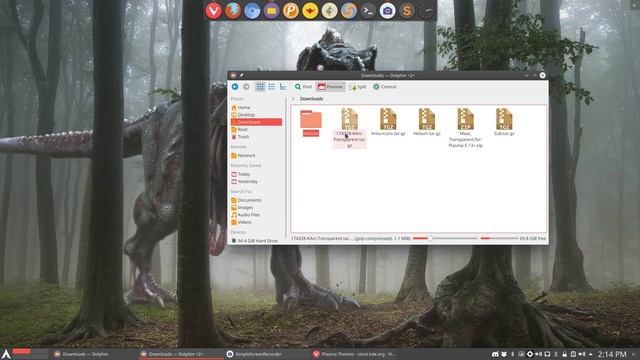Switch to the details tree view mode
Screen dimensions: 640x360
coord(283,87)
